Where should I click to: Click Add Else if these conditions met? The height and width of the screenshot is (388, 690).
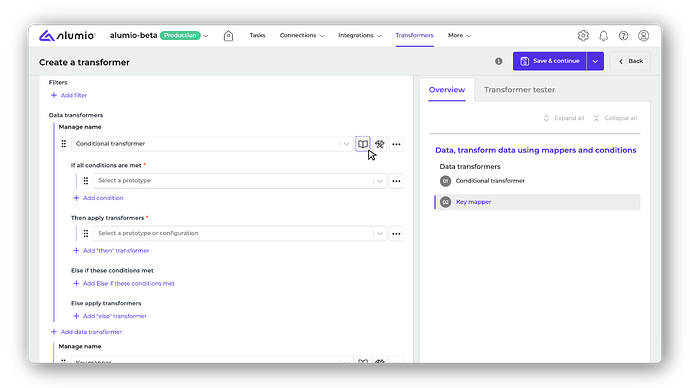(124, 283)
